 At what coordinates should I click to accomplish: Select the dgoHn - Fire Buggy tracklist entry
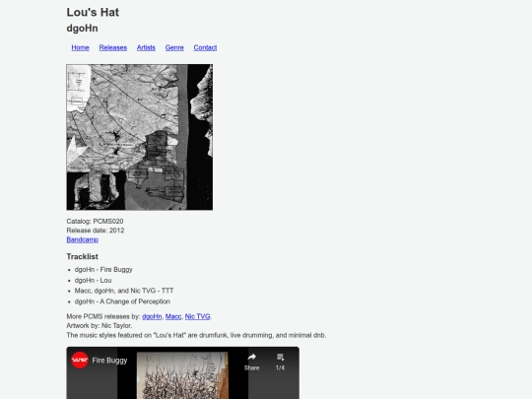(x=103, y=269)
